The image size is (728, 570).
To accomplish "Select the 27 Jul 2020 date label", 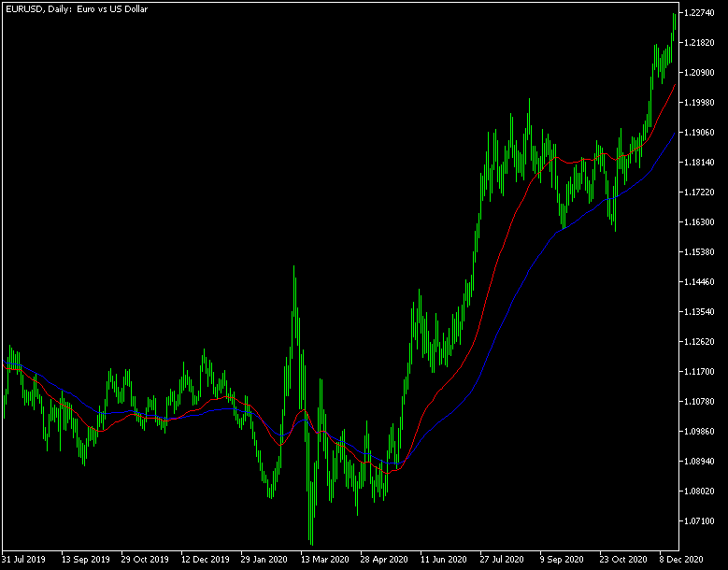I will 505,561.
